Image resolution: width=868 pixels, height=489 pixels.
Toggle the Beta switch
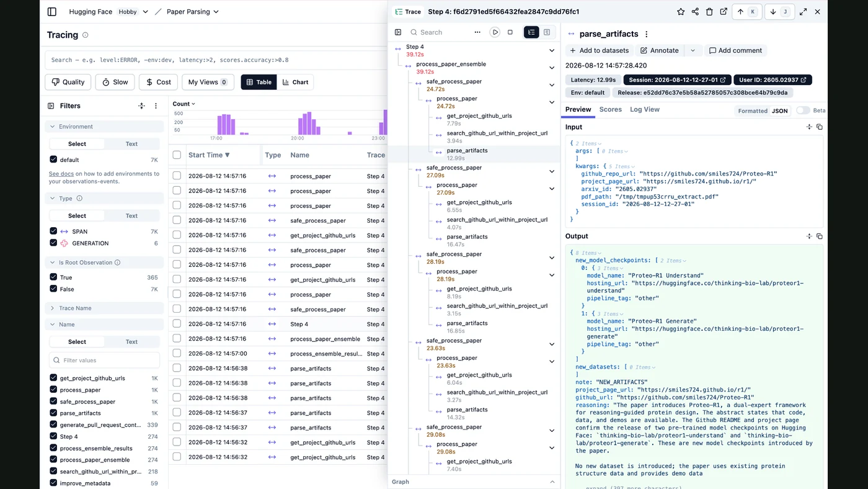coord(803,110)
